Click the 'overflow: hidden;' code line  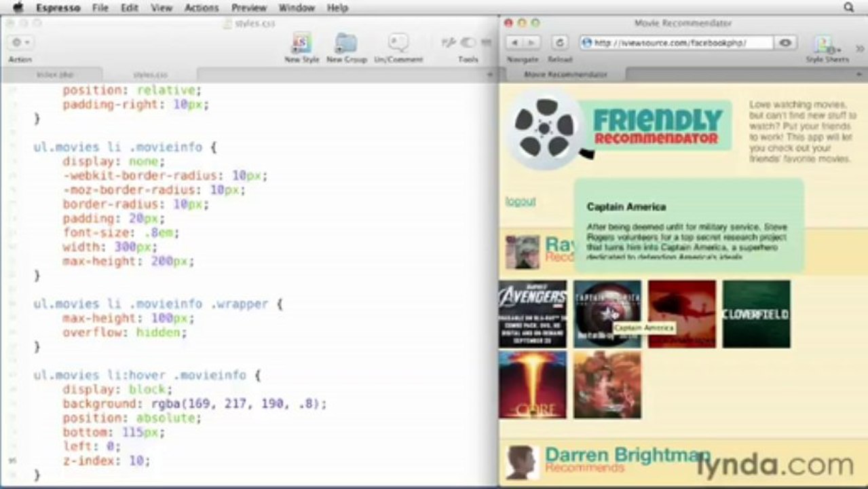pyautogui.click(x=124, y=333)
